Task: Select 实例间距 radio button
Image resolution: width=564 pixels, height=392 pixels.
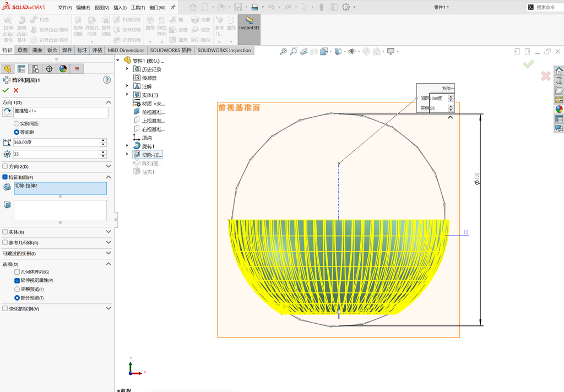Action: tap(17, 123)
